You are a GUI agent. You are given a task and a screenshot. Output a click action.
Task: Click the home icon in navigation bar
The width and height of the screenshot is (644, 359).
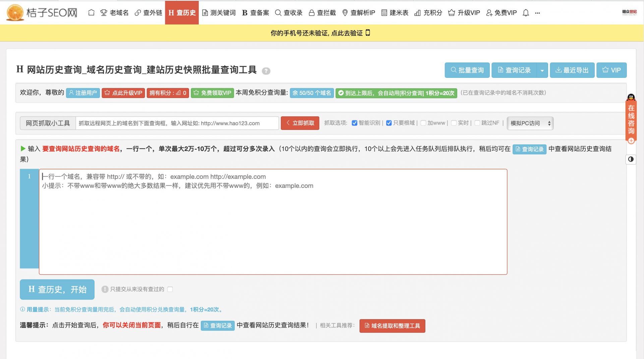click(x=91, y=13)
